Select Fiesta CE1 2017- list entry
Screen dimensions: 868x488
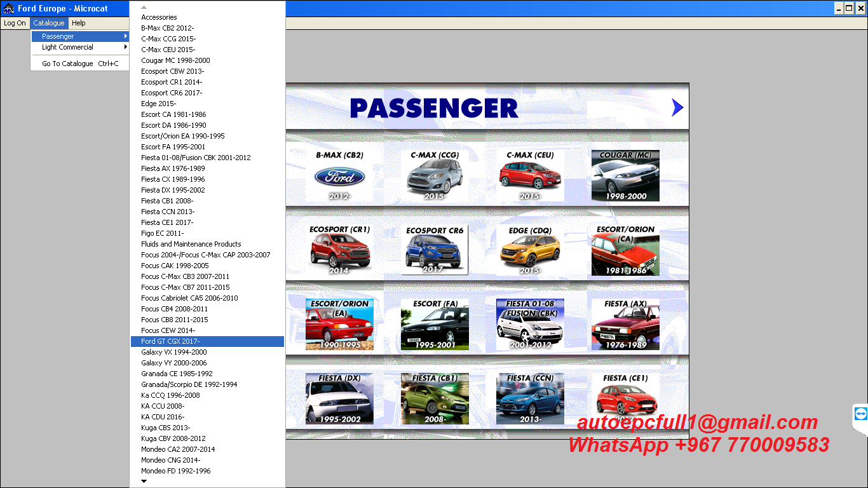207,222
